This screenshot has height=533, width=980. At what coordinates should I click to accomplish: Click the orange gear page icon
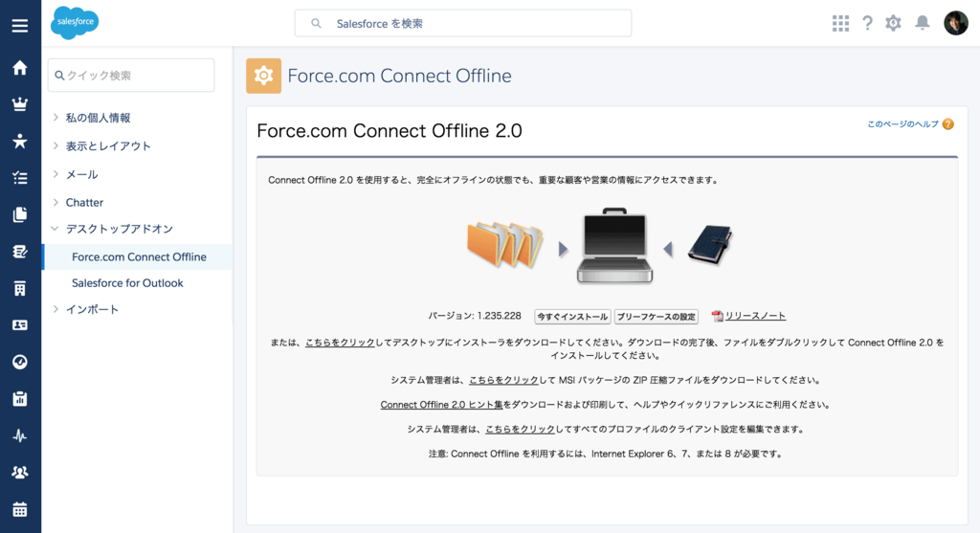click(x=264, y=76)
